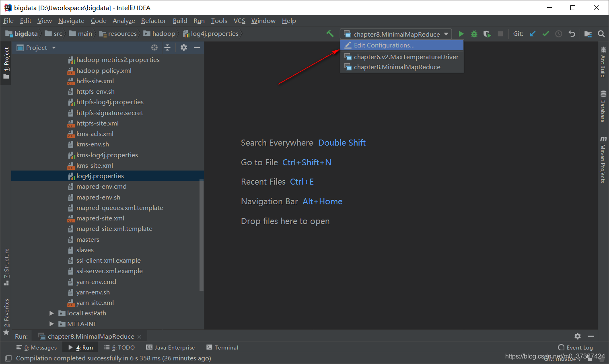
Task: Choose chapter8.MinimalMapReduce in the dropdown list
Action: (402, 67)
